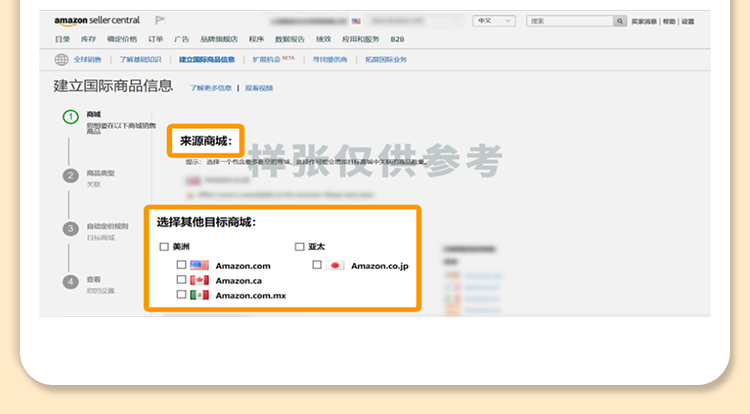This screenshot has height=414, width=750.
Task: Go to step 2 商品类型
Action: click(x=70, y=175)
